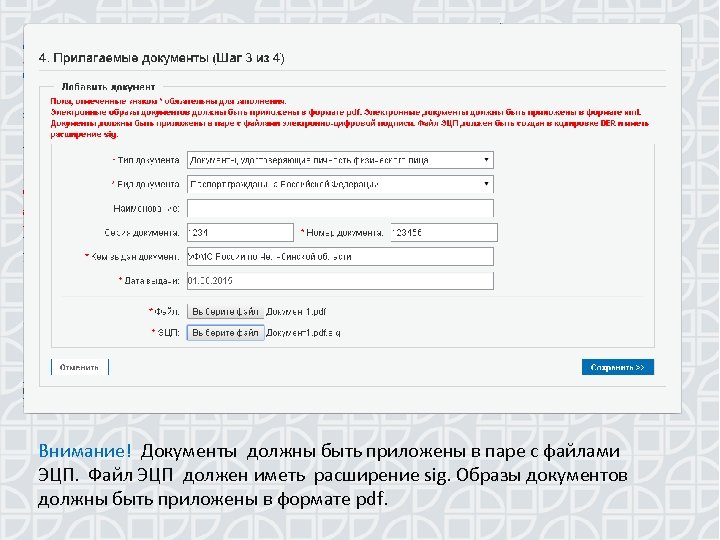Image resolution: width=720 pixels, height=540 pixels.
Task: Open the Вид документа dropdown
Action: [x=340, y=184]
